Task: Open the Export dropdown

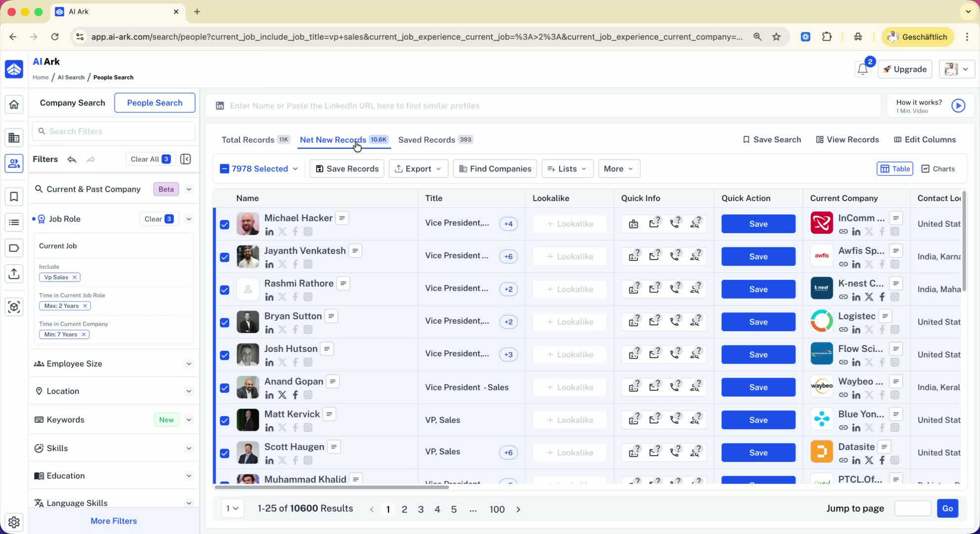Action: click(x=418, y=169)
